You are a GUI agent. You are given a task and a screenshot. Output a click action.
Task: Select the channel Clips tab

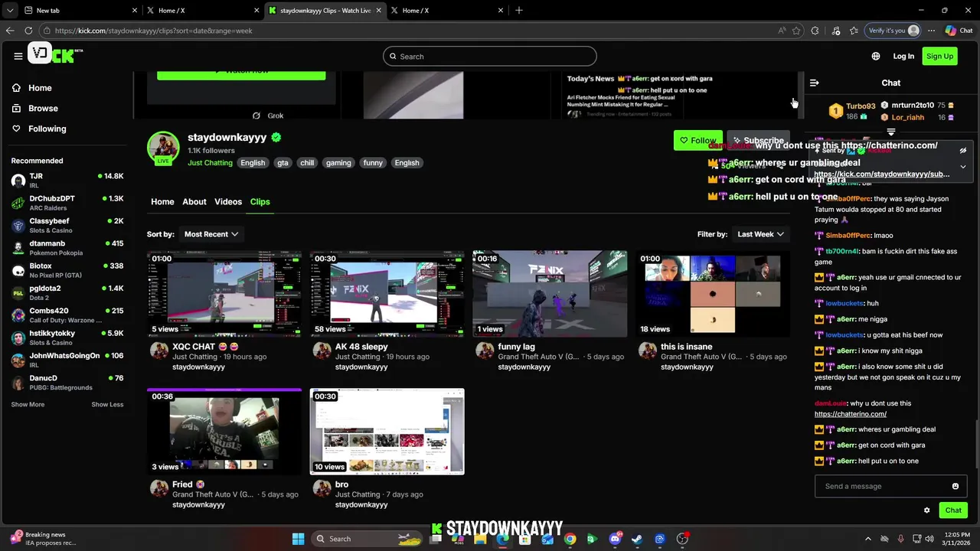point(260,201)
